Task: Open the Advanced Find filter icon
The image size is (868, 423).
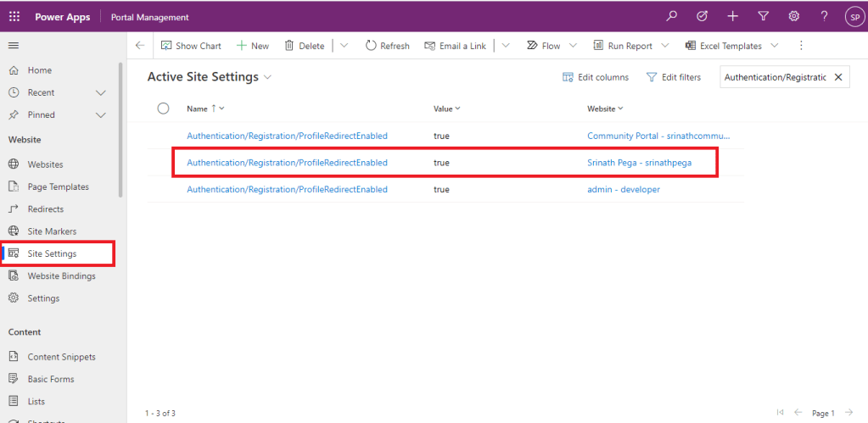Action: click(763, 17)
